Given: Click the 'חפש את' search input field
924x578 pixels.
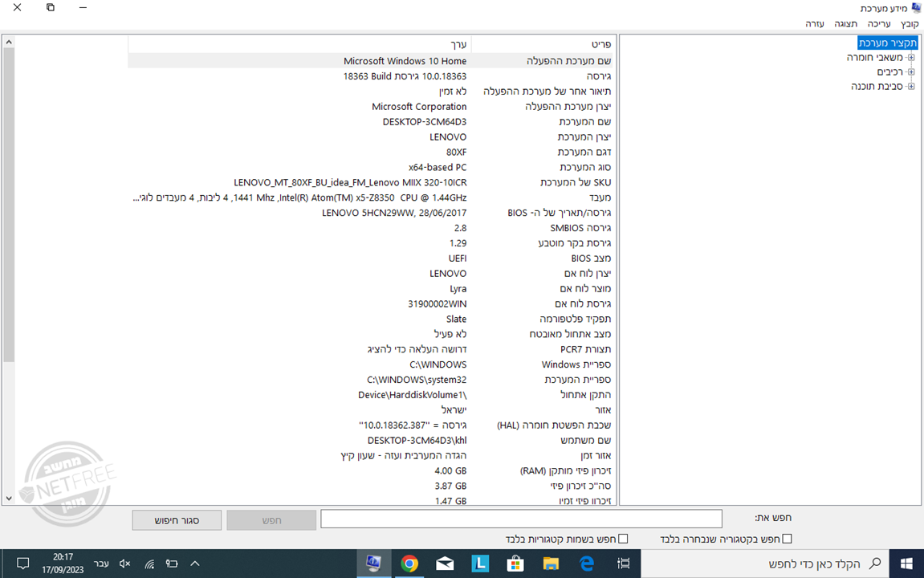Looking at the screenshot, I should [522, 519].
